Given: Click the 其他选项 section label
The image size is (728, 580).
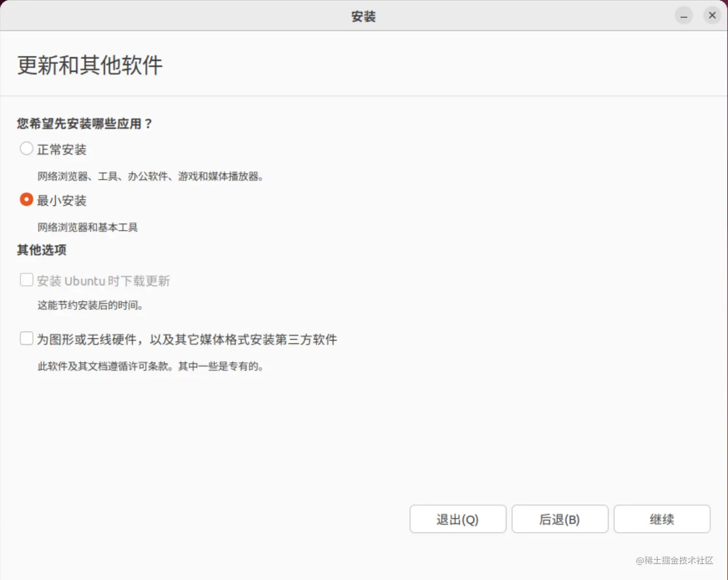Looking at the screenshot, I should (42, 250).
